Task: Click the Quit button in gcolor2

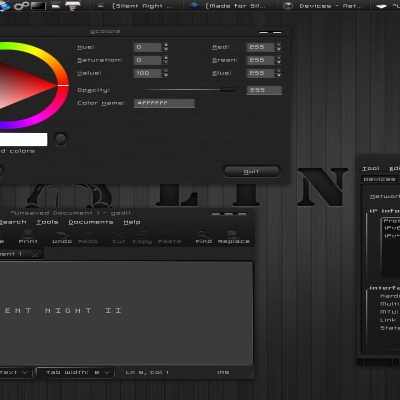Action: (251, 171)
